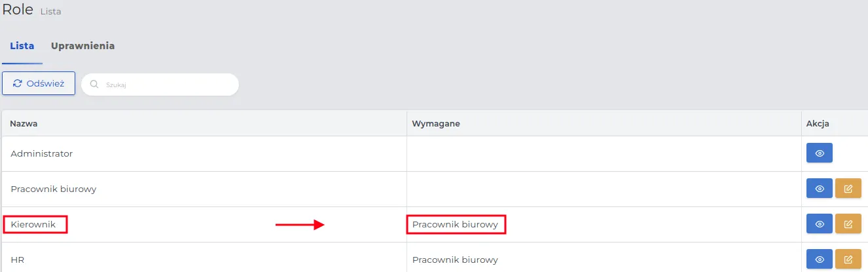Edit the HR role

coord(848,260)
